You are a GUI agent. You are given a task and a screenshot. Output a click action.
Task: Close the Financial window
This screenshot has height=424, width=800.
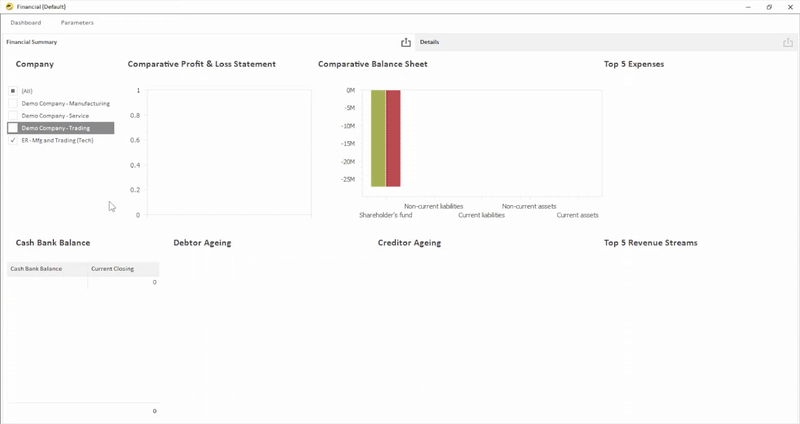(x=790, y=6)
